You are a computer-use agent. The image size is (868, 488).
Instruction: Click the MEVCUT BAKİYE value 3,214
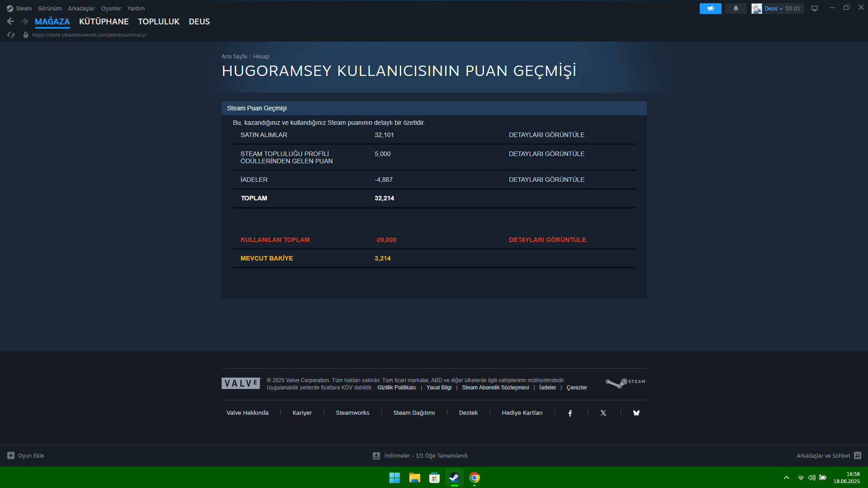pos(383,258)
